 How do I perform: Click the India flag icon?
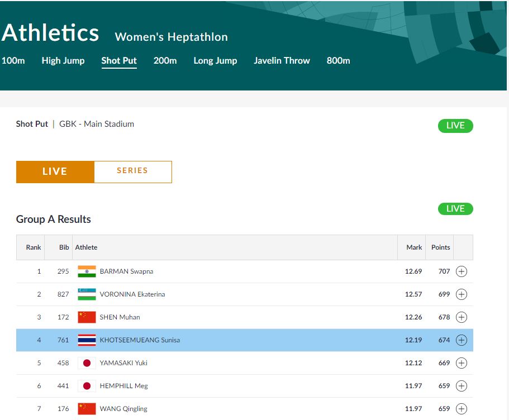click(87, 271)
